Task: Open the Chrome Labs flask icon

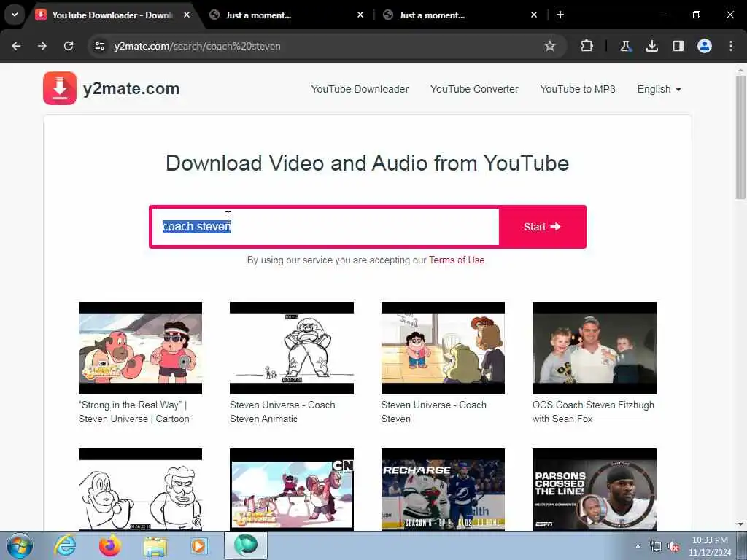Action: click(625, 46)
